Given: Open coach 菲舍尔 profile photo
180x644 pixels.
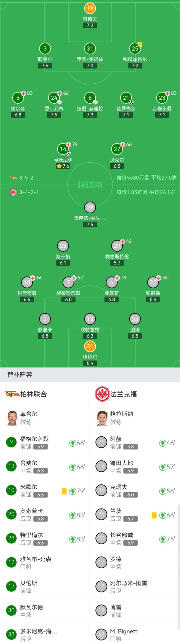Looking at the screenshot, I should (x=12, y=418).
